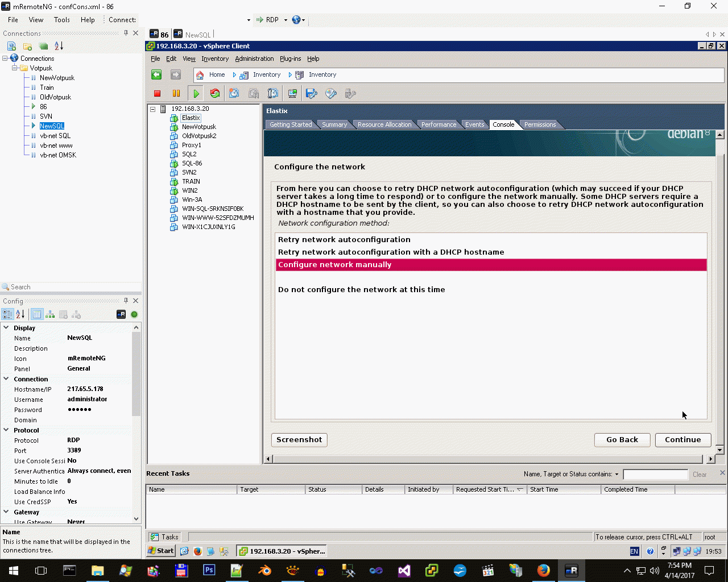Screen dimensions: 728x582
Task: Open the RDP protocol dropdown arrow
Action: (x=286, y=20)
